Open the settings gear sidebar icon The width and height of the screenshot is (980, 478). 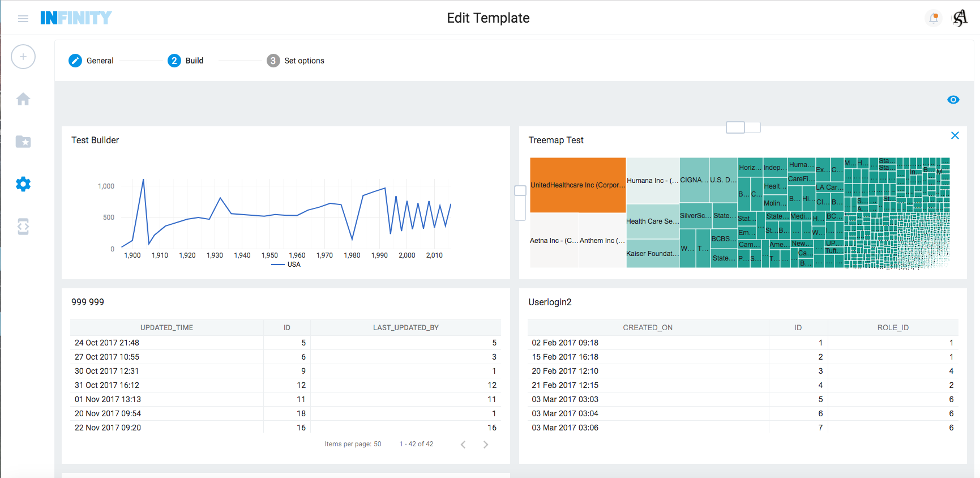pos(23,184)
